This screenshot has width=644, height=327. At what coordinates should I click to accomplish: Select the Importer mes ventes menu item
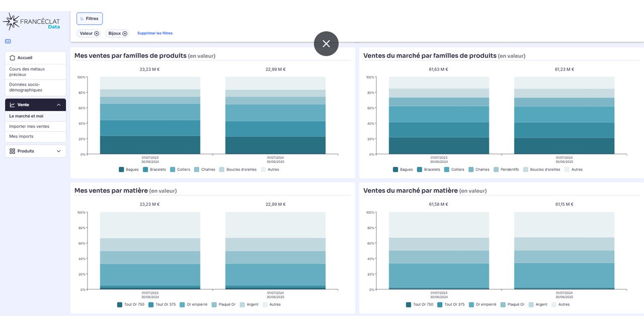click(x=35, y=126)
